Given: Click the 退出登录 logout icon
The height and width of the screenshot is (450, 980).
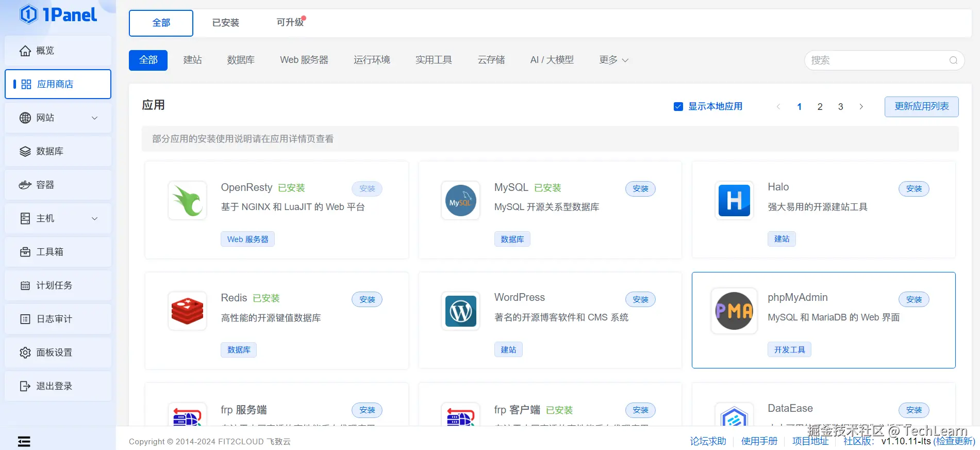Looking at the screenshot, I should 25,386.
